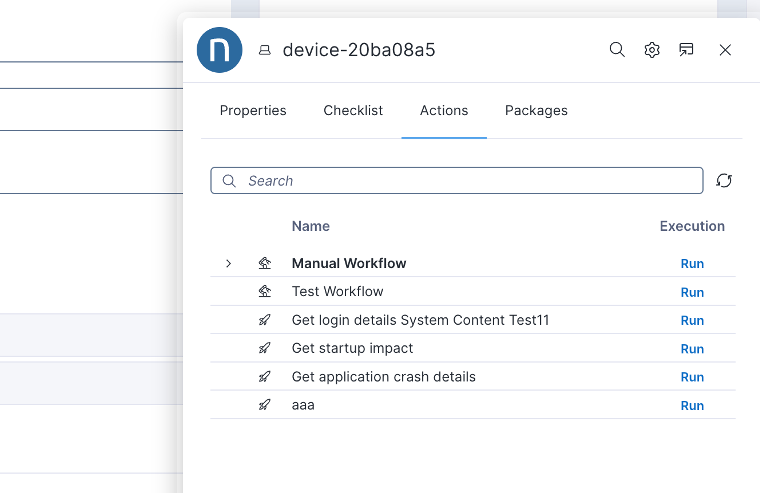The height and width of the screenshot is (494, 760).
Task: Run the Manual Workflow
Action: pos(692,264)
